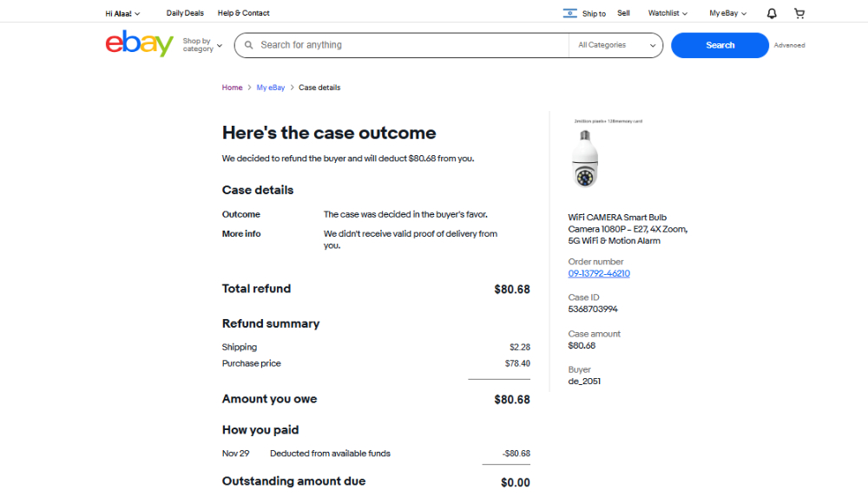Expand the Hi Alaa account dropdown
Screen dimensions: 868x496
click(x=122, y=14)
